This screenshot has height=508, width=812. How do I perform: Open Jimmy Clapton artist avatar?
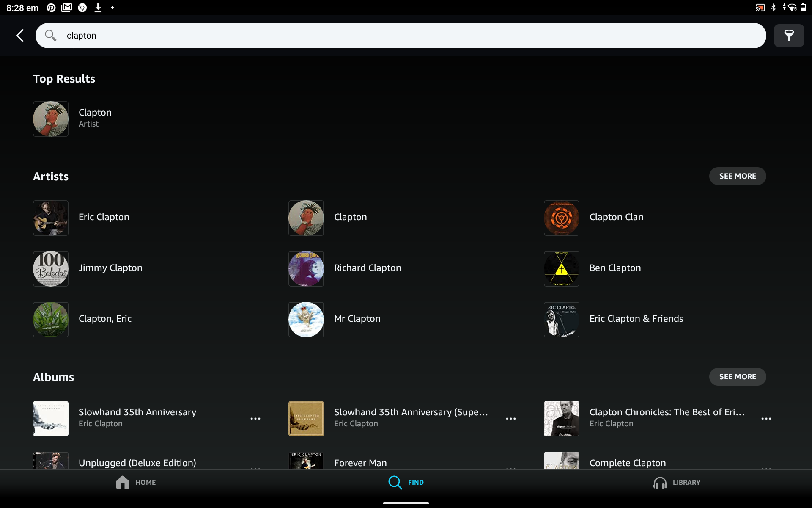(51, 269)
